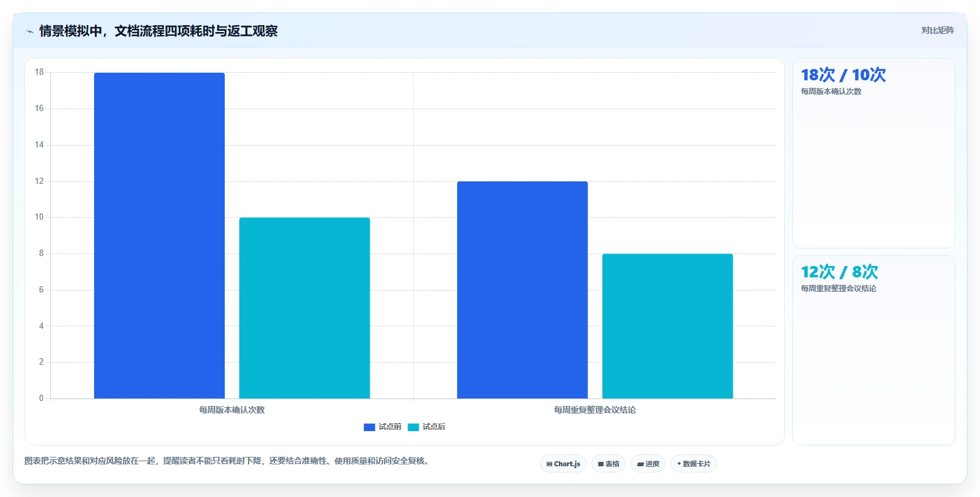Screen dimensions: 980x497
Task: Click the footnote text starting 图表把示意结果
Action: pyautogui.click(x=227, y=461)
